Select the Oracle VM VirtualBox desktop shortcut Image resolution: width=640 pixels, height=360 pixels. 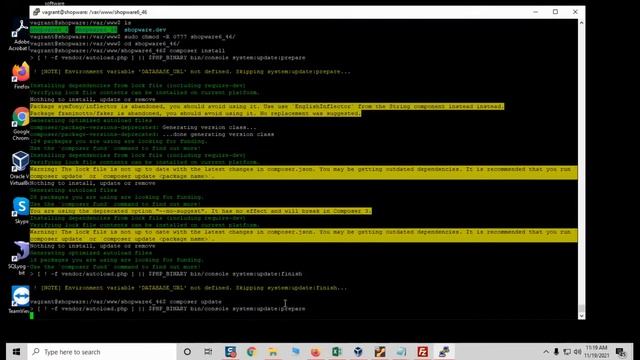pyautogui.click(x=20, y=169)
